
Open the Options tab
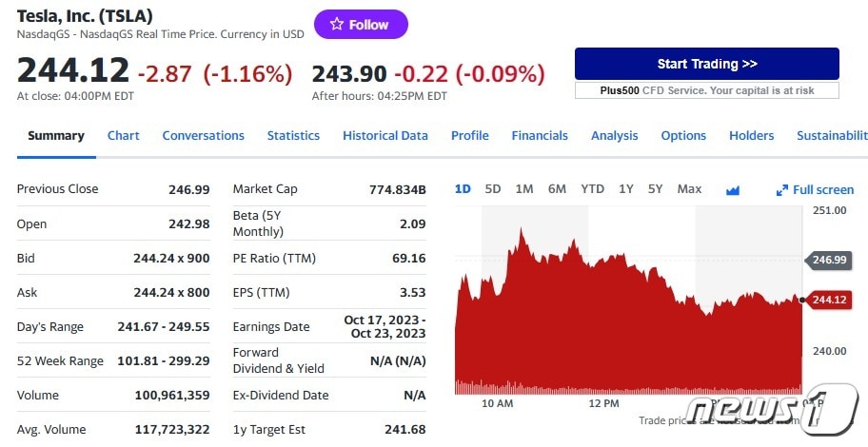point(683,136)
